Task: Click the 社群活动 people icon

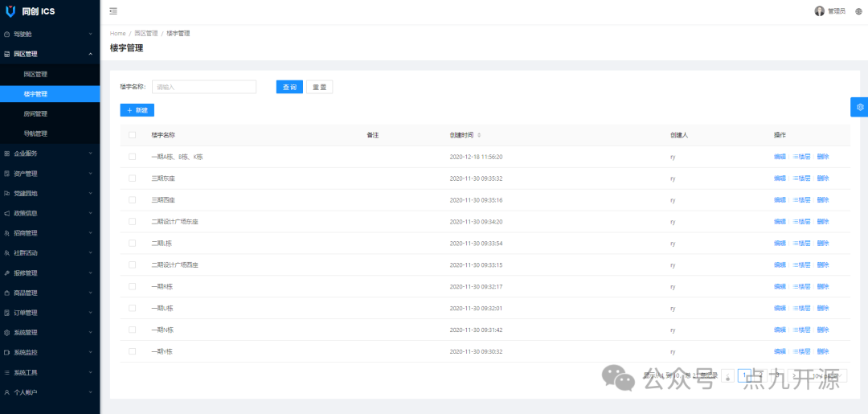Action: coord(6,253)
